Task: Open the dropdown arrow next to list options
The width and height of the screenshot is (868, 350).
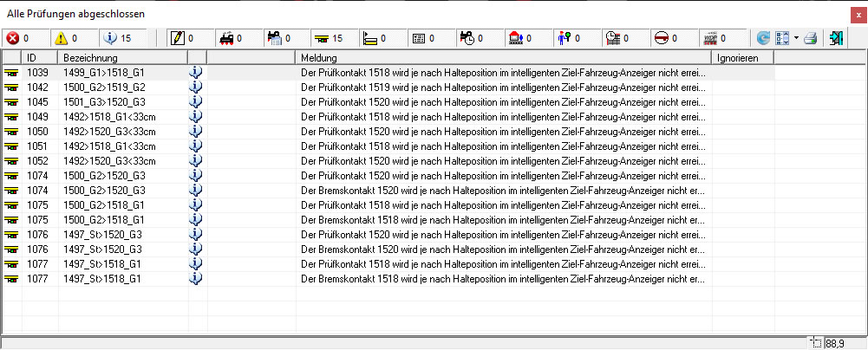Action: coord(796,38)
